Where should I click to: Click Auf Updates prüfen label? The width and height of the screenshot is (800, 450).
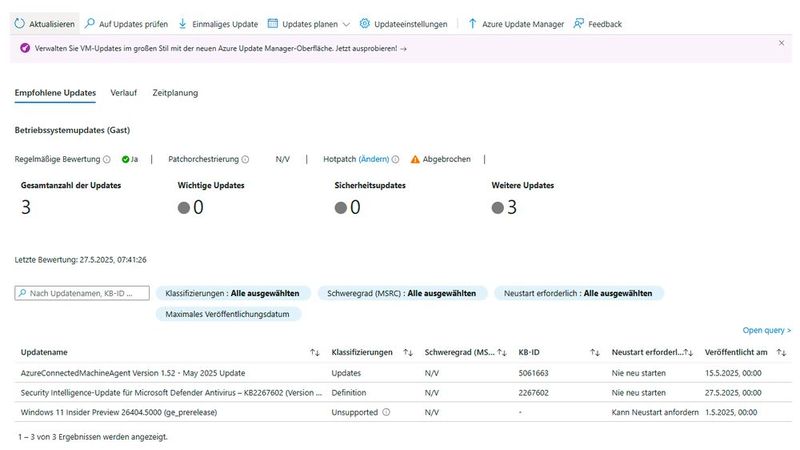click(133, 24)
